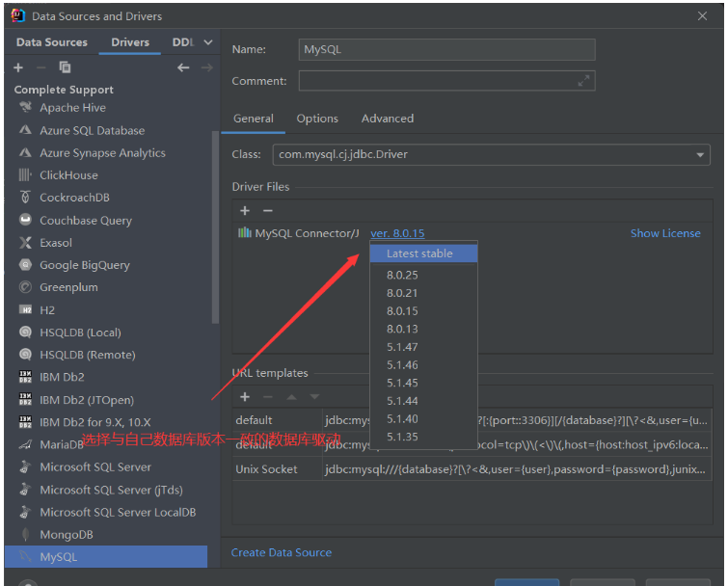Expand the DDL tabs overflow chevron
Screen dimensions: 728x586
[208, 42]
